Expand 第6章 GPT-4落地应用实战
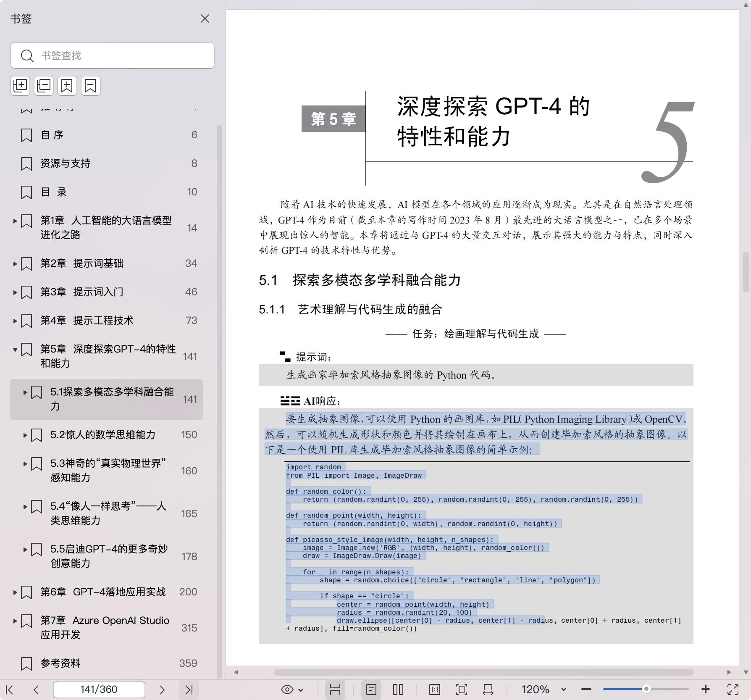This screenshot has width=751, height=700. click(15, 592)
